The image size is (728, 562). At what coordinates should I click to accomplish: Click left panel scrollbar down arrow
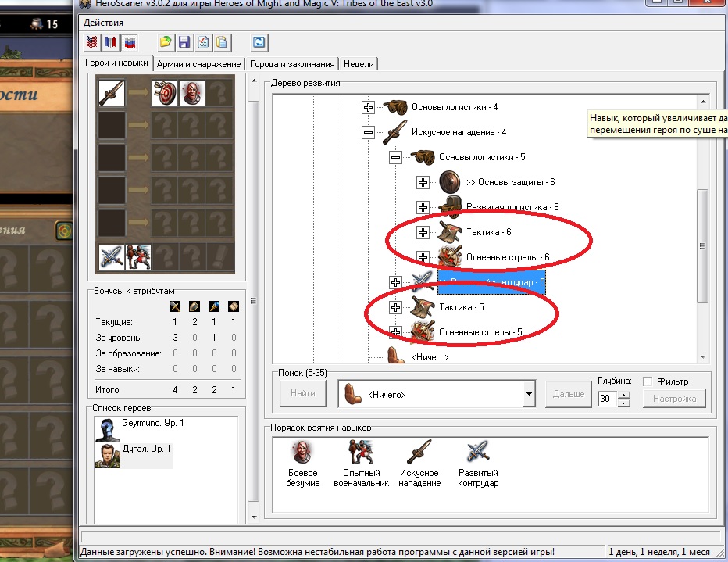pyautogui.click(x=254, y=517)
